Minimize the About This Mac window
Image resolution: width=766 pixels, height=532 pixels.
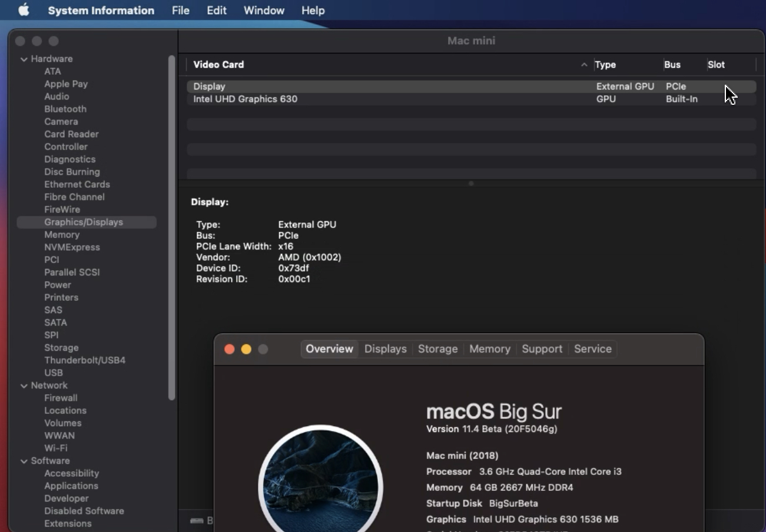tap(246, 349)
